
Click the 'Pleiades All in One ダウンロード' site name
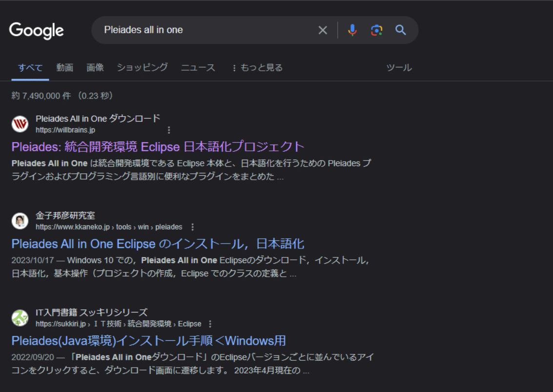point(98,119)
